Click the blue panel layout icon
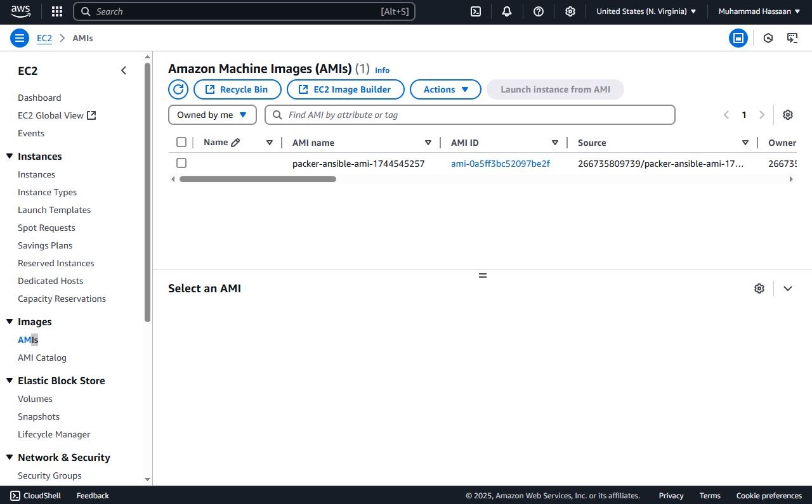 (738, 38)
